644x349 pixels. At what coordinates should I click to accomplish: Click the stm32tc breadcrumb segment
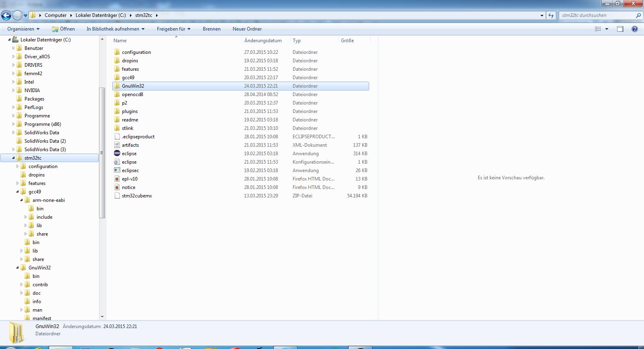(x=144, y=15)
